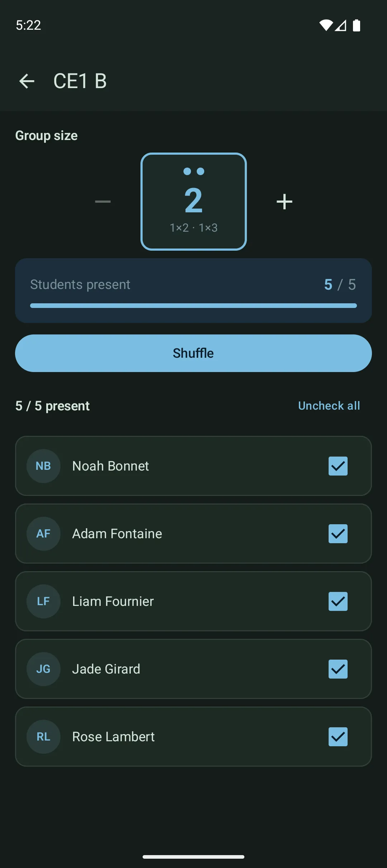Tap the RL avatar icon
Image resolution: width=387 pixels, height=868 pixels.
tap(43, 737)
